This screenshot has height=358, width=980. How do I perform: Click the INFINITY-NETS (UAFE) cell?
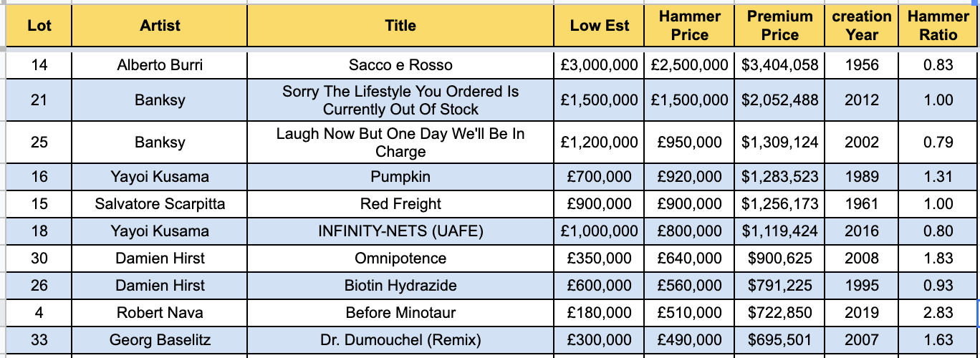coord(400,231)
